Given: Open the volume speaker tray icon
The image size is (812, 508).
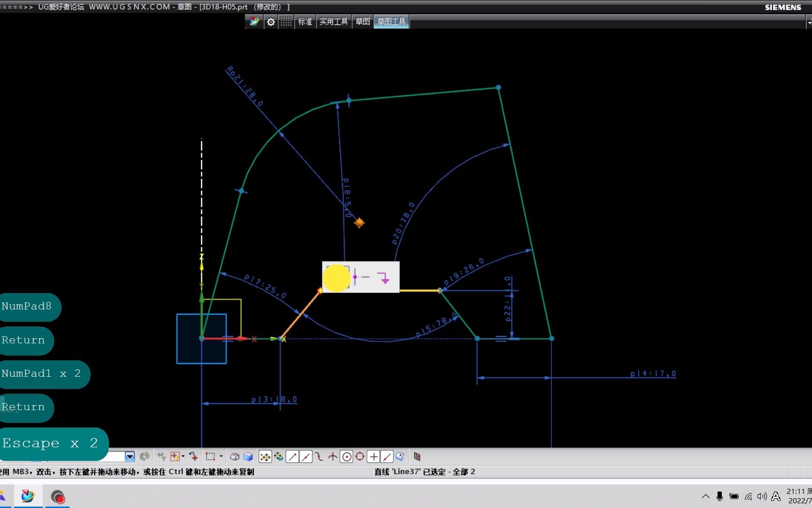Looking at the screenshot, I should click(x=762, y=496).
